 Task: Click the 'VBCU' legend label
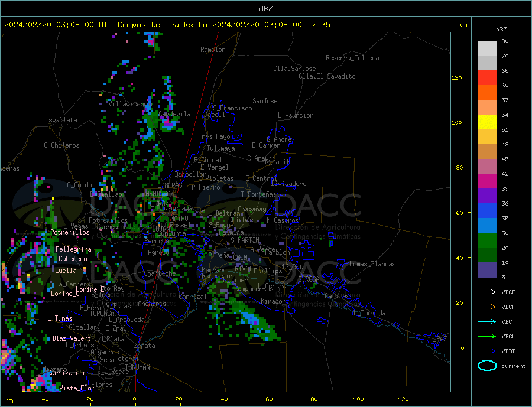[508, 337]
